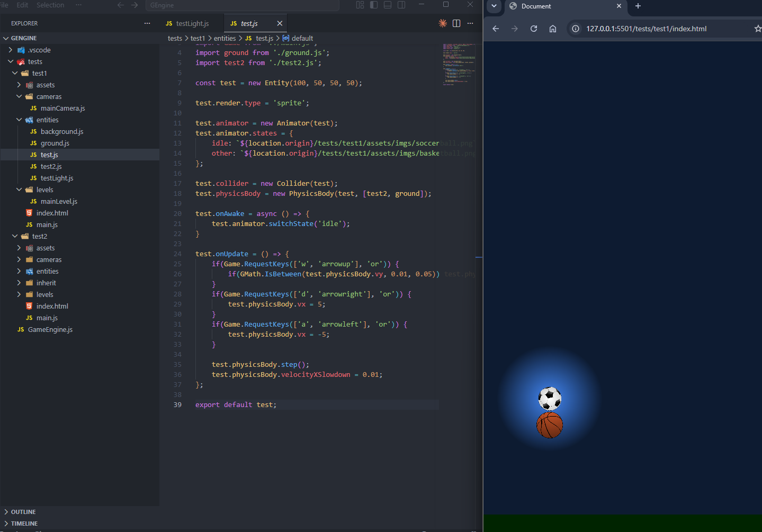
Task: Toggle the primary side bar
Action: tap(374, 5)
